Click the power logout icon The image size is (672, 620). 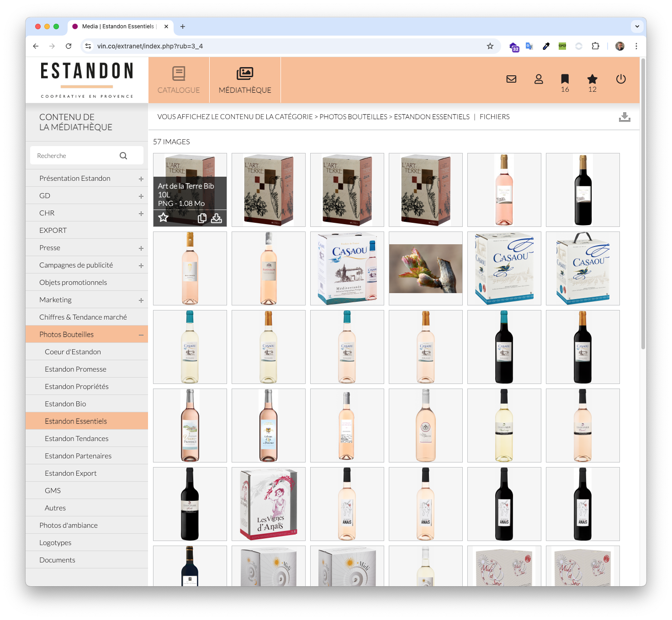[x=621, y=79]
